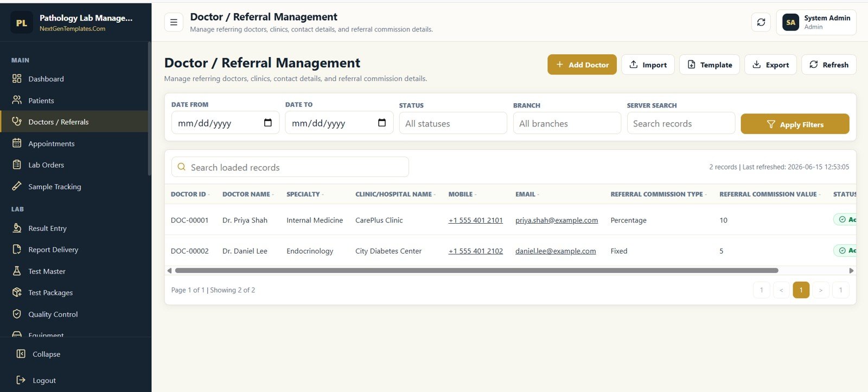
Task: Click the table scroll-left arrow
Action: (x=169, y=270)
